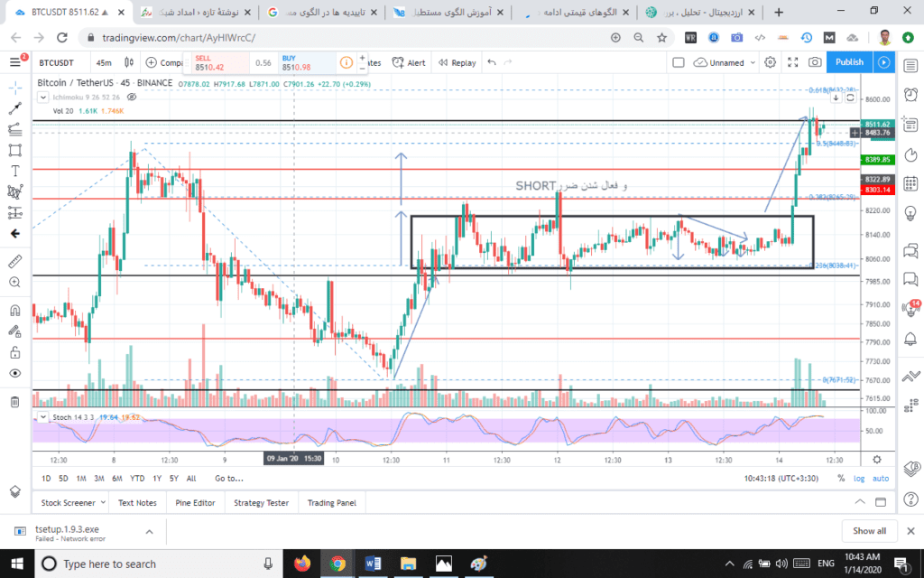This screenshot has width=924, height=578.
Task: Click the zoom in magnifier tool
Action: click(x=14, y=283)
